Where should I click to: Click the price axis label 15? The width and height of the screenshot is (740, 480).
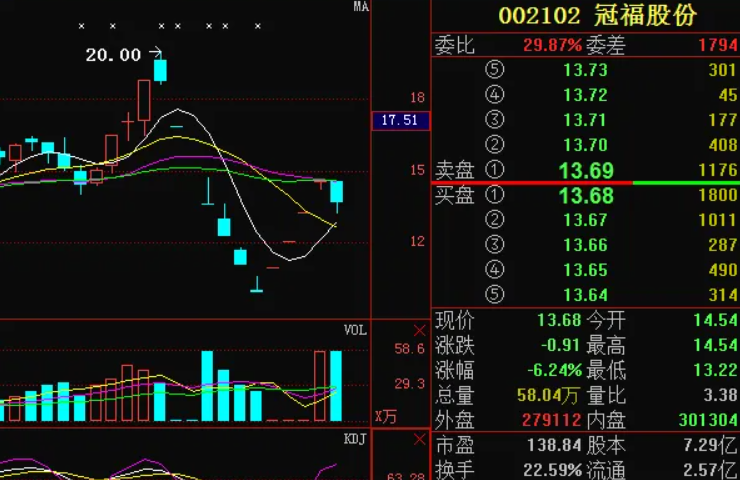click(418, 170)
